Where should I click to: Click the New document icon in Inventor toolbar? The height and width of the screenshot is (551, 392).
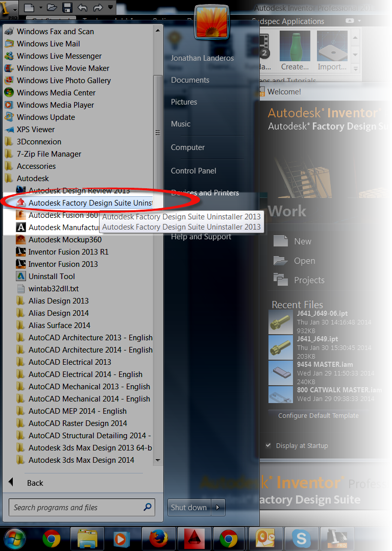point(29,8)
